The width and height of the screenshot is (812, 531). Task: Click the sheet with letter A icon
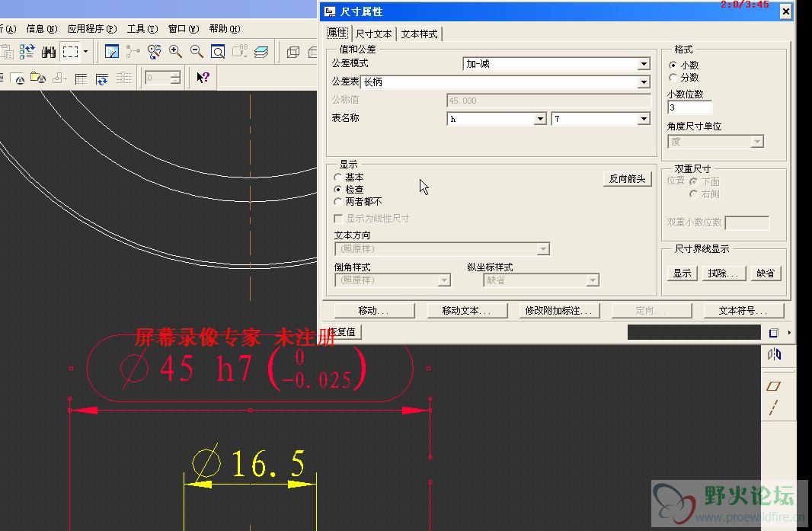18,78
